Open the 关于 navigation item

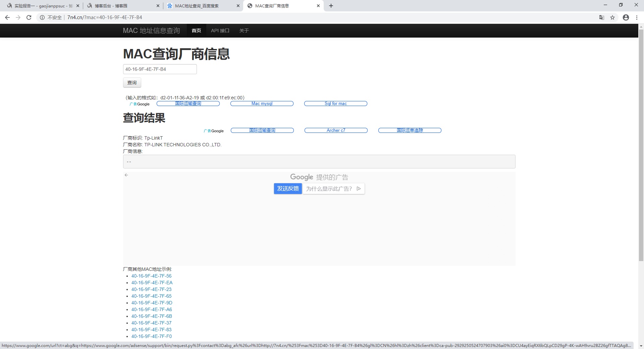click(244, 31)
